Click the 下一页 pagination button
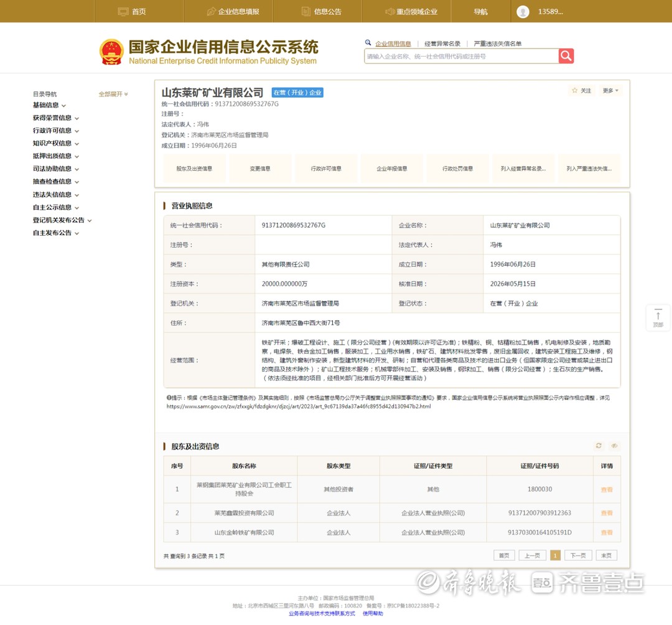The height and width of the screenshot is (625, 672). (x=578, y=555)
